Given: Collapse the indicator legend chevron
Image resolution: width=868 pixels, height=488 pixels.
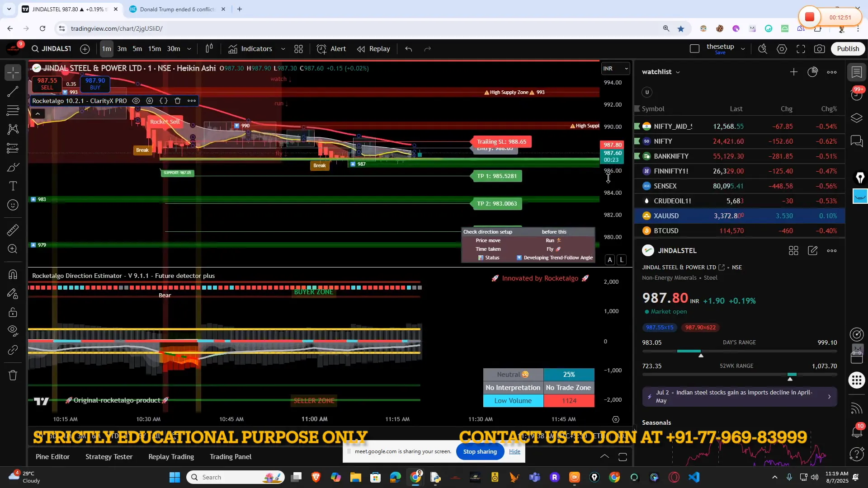Looking at the screenshot, I should click(38, 113).
